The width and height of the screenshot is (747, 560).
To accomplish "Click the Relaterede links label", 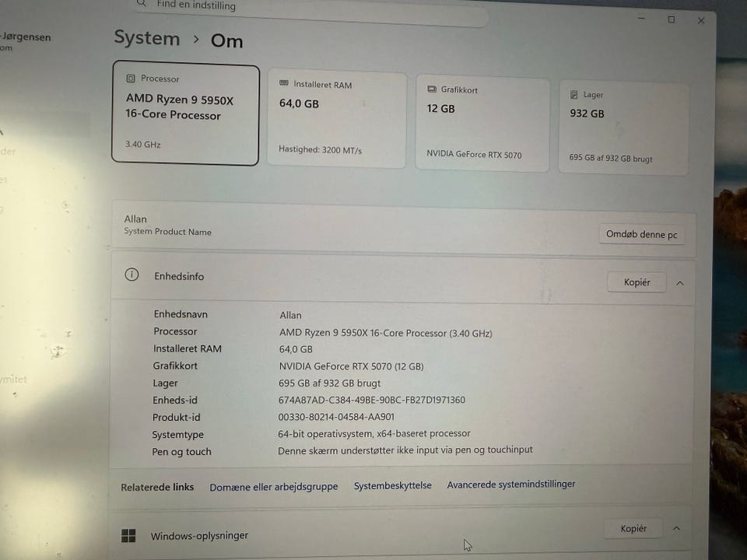I will tap(157, 487).
